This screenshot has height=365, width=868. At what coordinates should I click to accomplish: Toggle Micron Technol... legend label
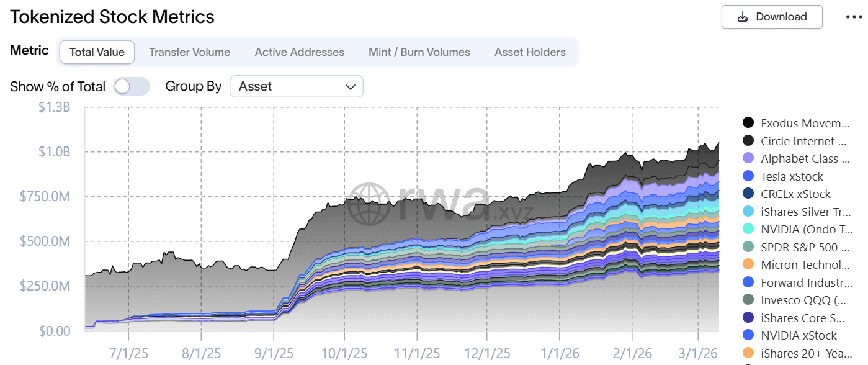(x=805, y=264)
